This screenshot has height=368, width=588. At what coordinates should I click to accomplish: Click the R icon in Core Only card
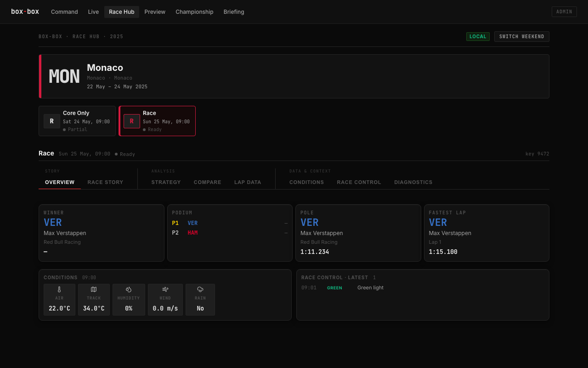[52, 121]
